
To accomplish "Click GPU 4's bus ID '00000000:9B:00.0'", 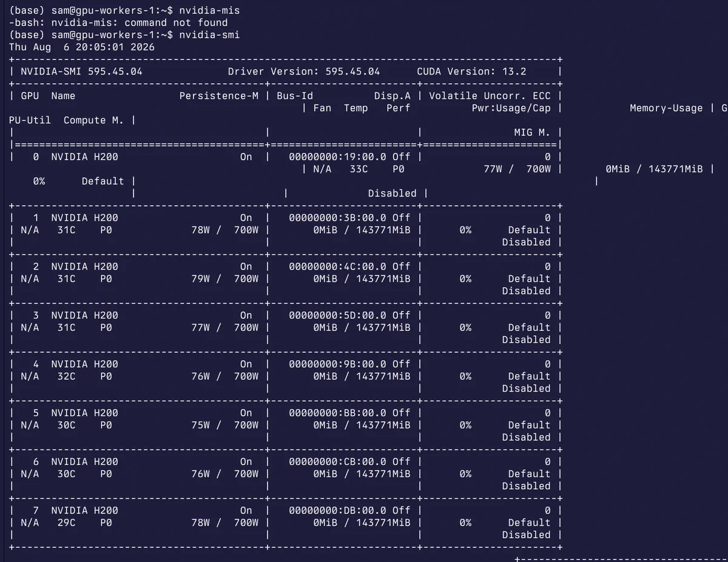I will point(337,364).
